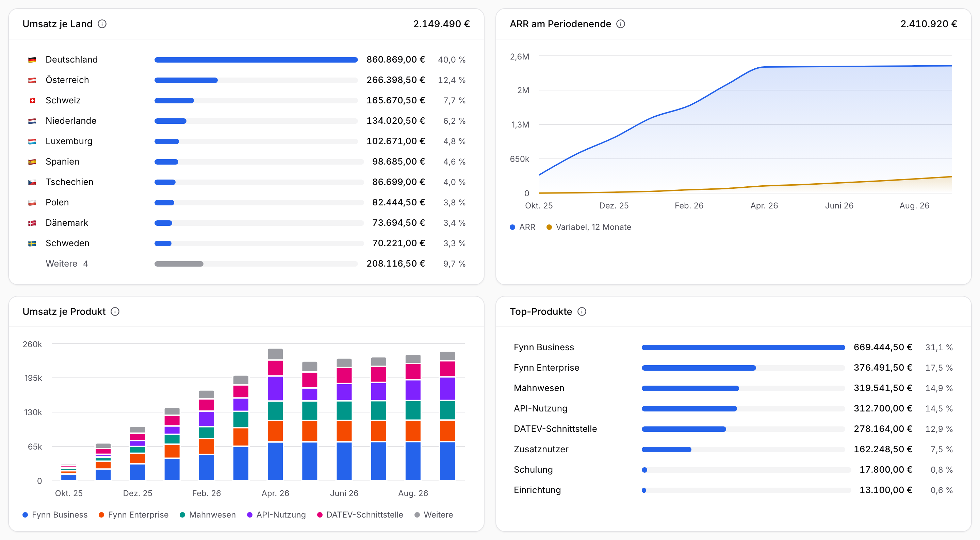Click the Okt. 25 stacked bar in the product chart
The image size is (980, 540).
[x=68, y=472]
